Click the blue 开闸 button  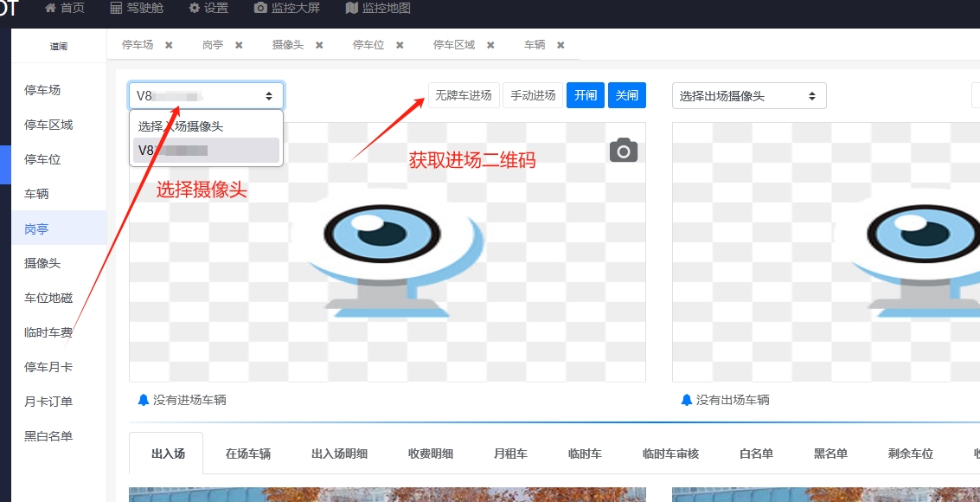586,96
